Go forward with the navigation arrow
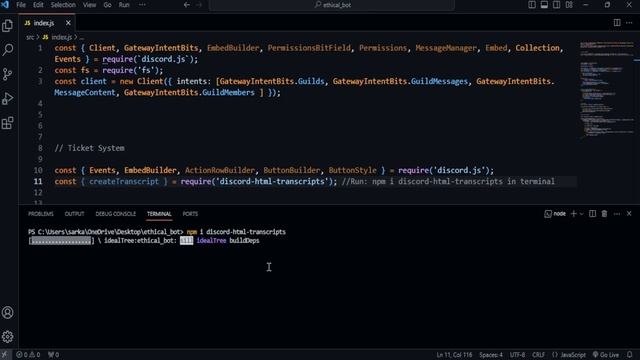Image resolution: width=640 pixels, height=360 pixels. coord(199,5)
